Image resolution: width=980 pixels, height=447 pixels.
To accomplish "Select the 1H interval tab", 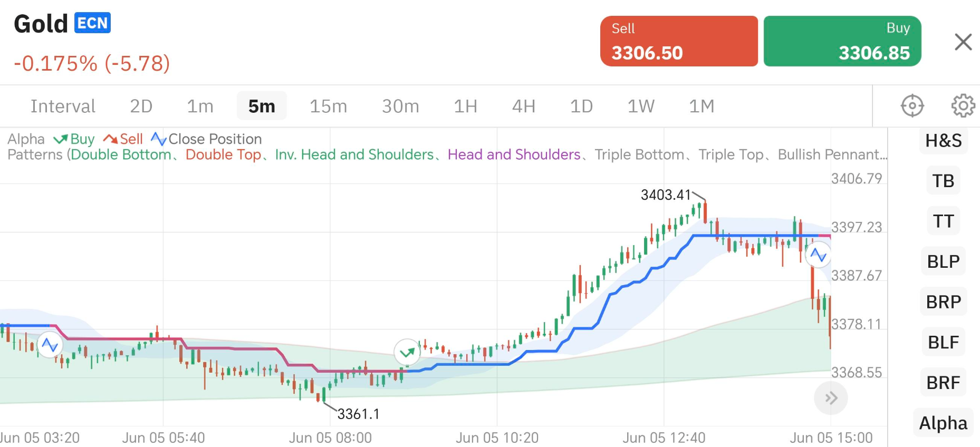I will click(465, 106).
